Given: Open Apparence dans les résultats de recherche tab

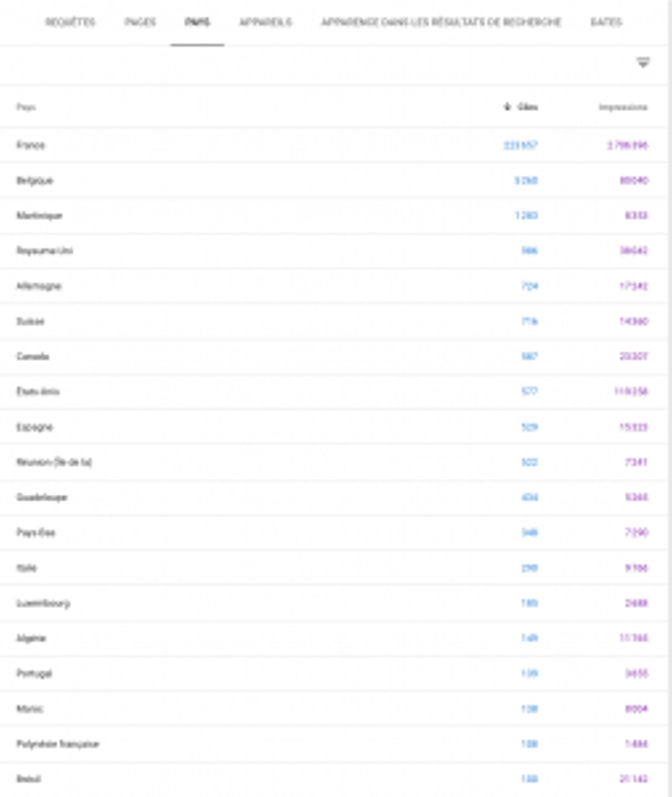Looking at the screenshot, I should pyautogui.click(x=441, y=22).
